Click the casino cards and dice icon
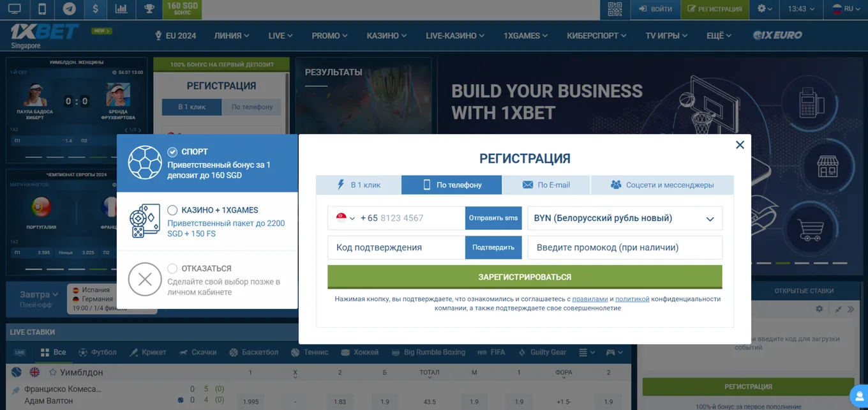This screenshot has width=868, height=410. coord(145,222)
